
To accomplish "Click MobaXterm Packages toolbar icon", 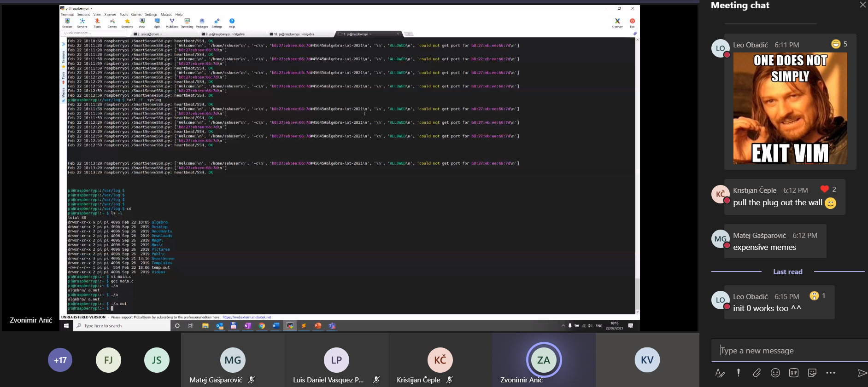I will [202, 23].
